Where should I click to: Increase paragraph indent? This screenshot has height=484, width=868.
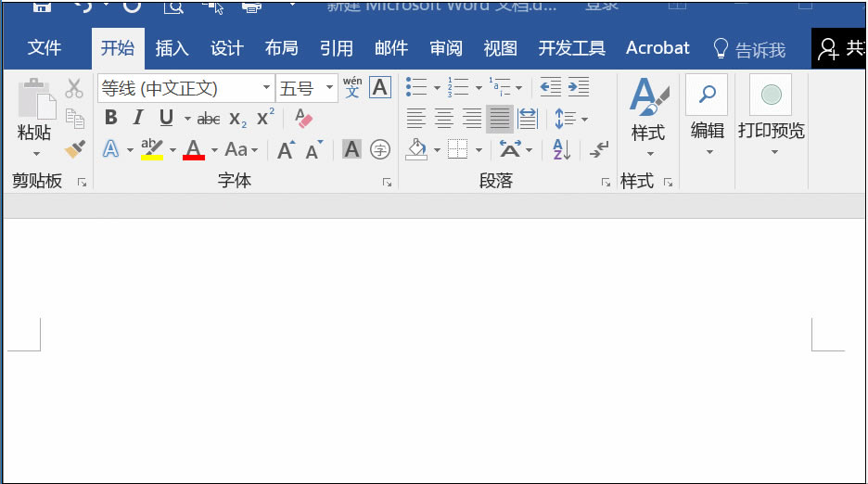(579, 87)
